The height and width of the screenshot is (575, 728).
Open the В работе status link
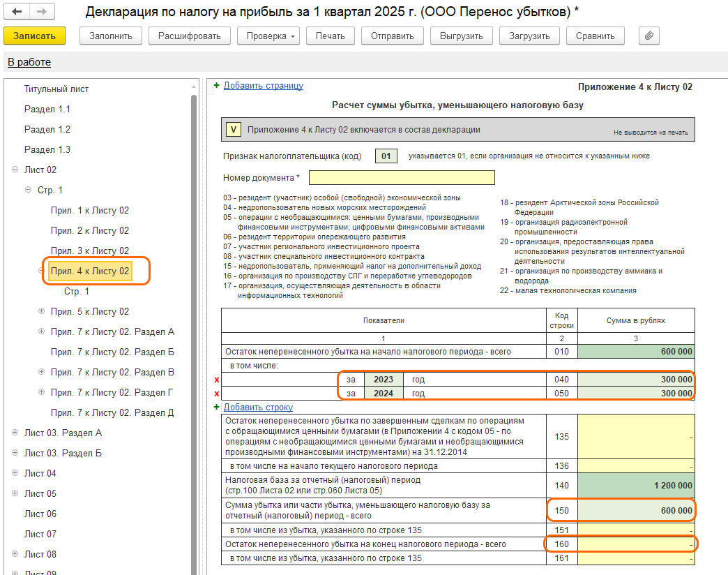[x=29, y=62]
